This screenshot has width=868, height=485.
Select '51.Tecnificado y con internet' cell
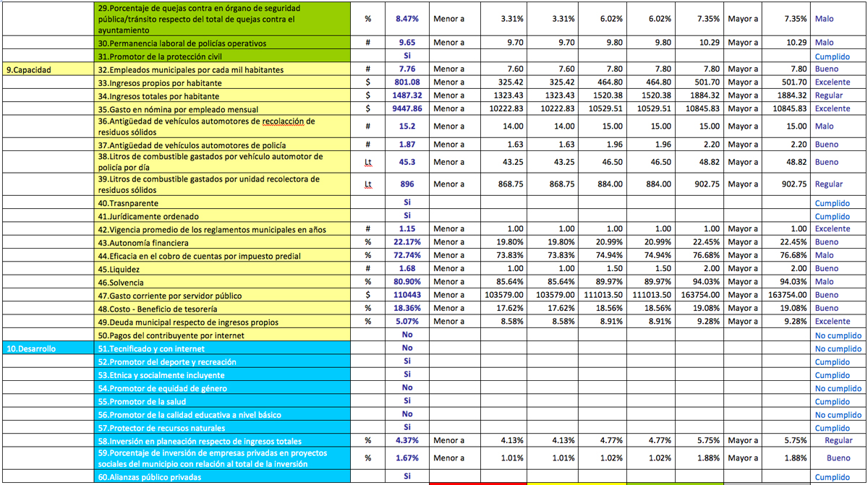223,348
